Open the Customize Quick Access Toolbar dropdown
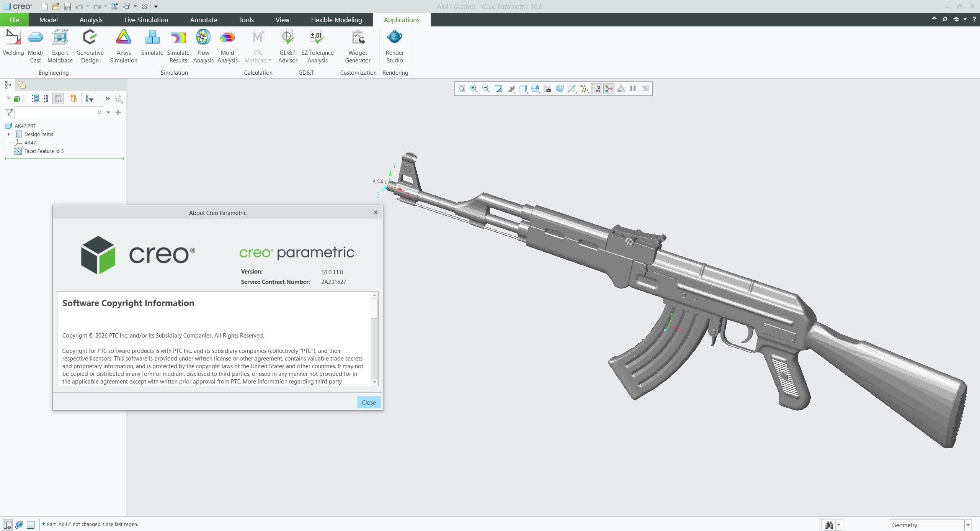Viewport: 980px width, 531px height. click(156, 7)
